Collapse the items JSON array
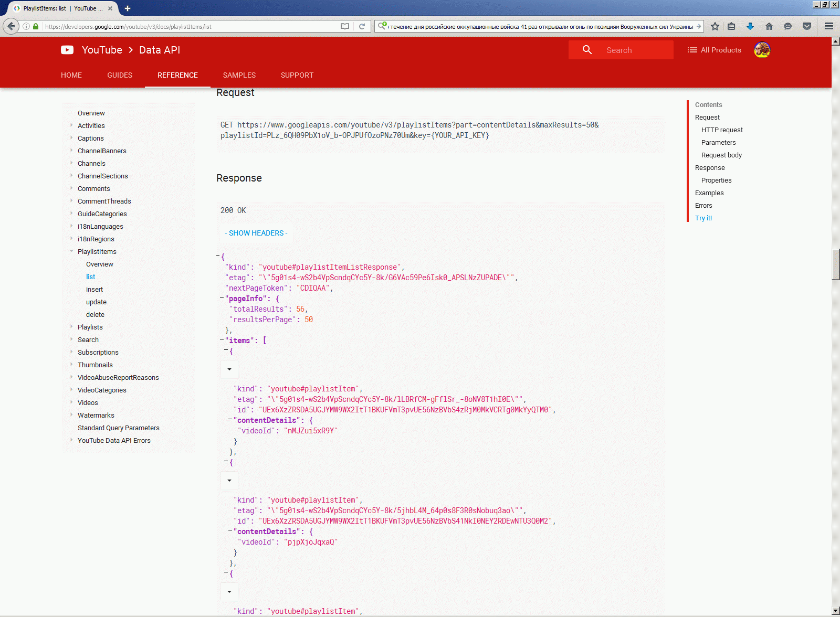 222,339
